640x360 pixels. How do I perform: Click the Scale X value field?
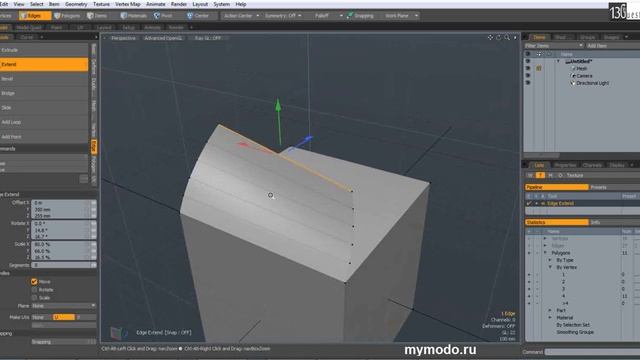[60, 244]
